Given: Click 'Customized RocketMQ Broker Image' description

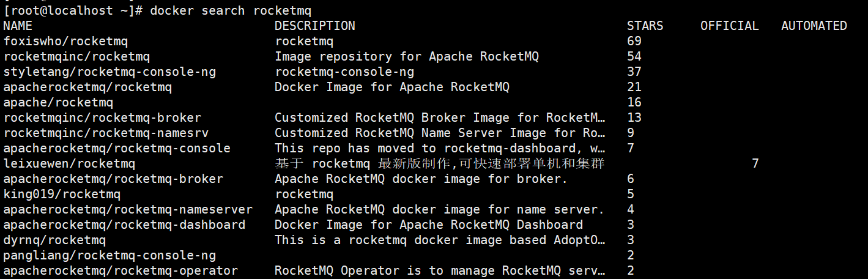Looking at the screenshot, I should [x=440, y=117].
